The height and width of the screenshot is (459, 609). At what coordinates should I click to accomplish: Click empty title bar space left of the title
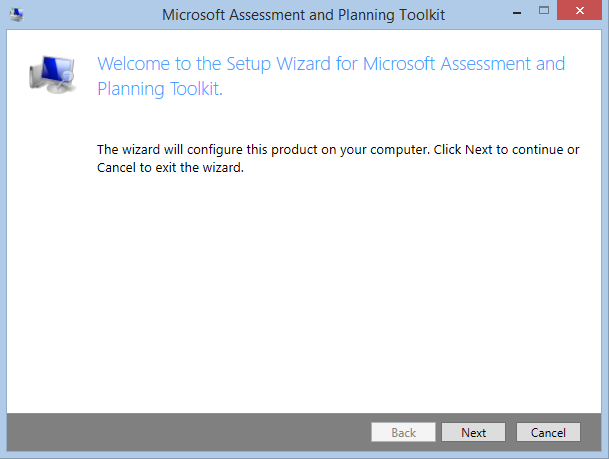[x=90, y=15]
